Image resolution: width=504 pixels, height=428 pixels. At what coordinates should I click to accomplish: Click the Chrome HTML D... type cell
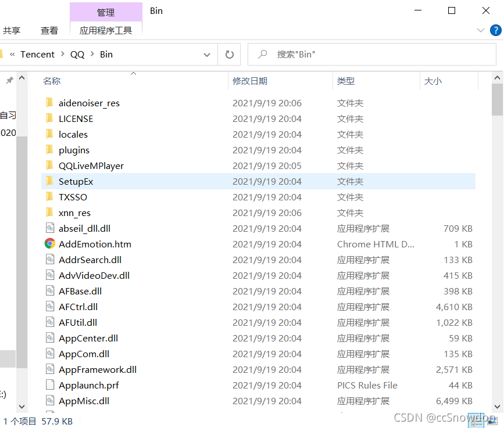pos(376,244)
